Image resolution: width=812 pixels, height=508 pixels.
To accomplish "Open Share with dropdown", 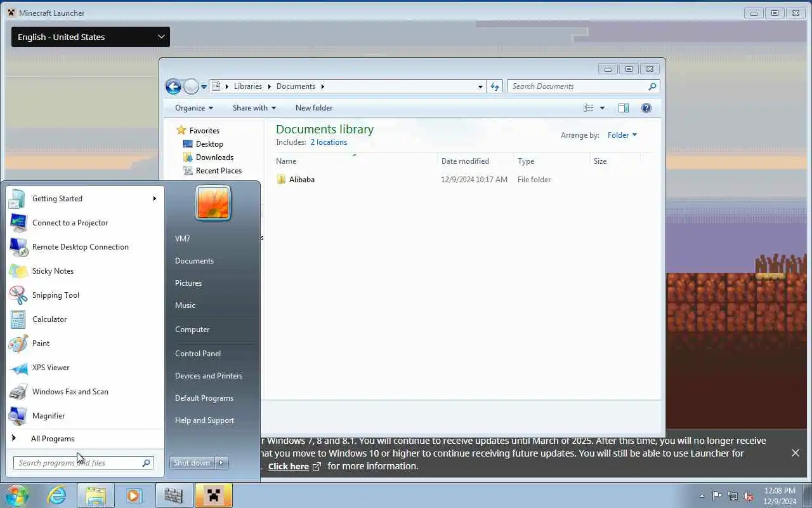I will pos(254,108).
